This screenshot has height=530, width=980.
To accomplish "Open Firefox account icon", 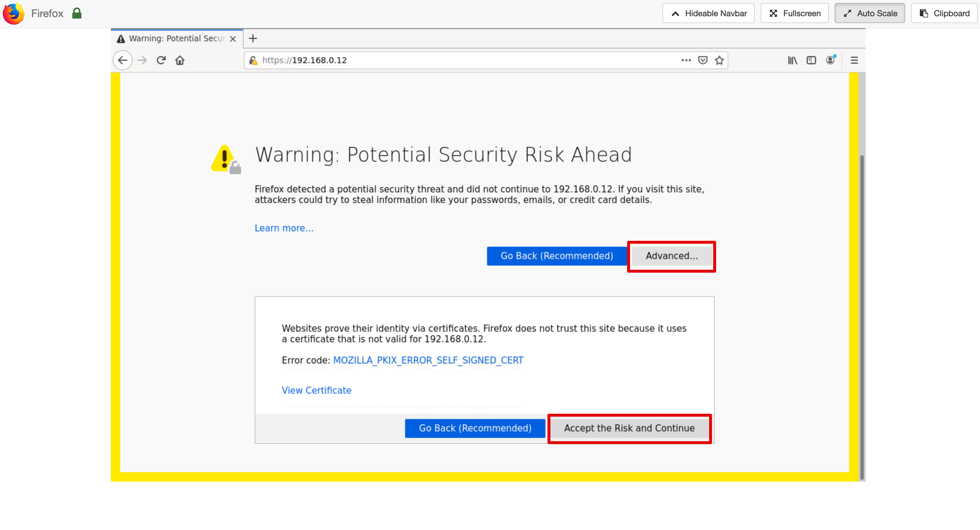I will coord(831,60).
